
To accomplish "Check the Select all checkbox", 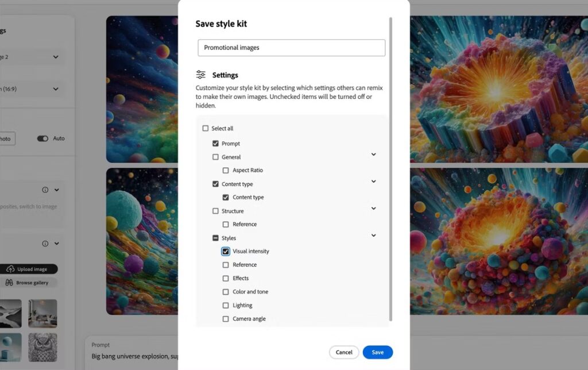I will click(x=206, y=128).
